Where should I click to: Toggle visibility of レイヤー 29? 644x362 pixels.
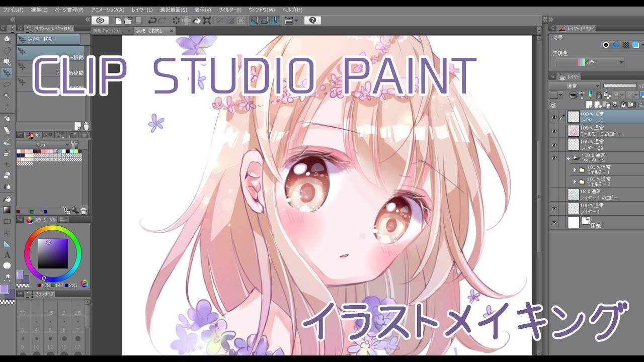point(554,145)
